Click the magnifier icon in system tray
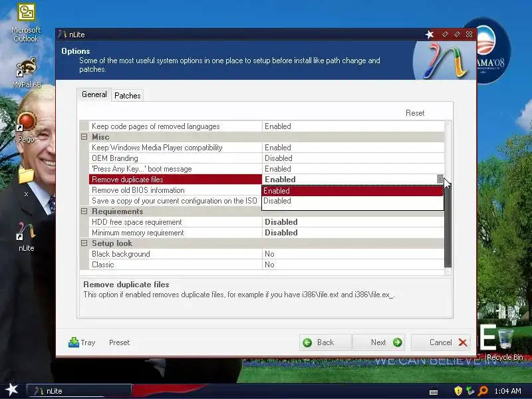The height and width of the screenshot is (399, 532). tap(483, 391)
